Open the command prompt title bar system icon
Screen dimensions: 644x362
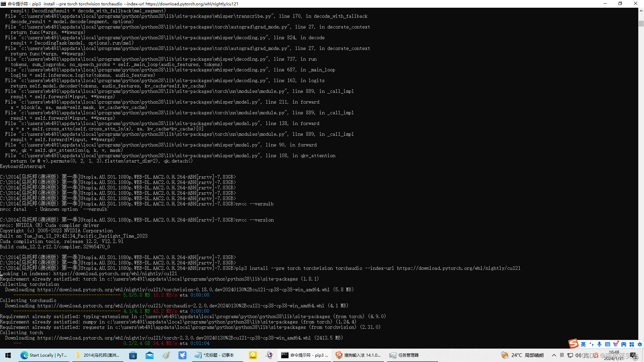(x=3, y=4)
